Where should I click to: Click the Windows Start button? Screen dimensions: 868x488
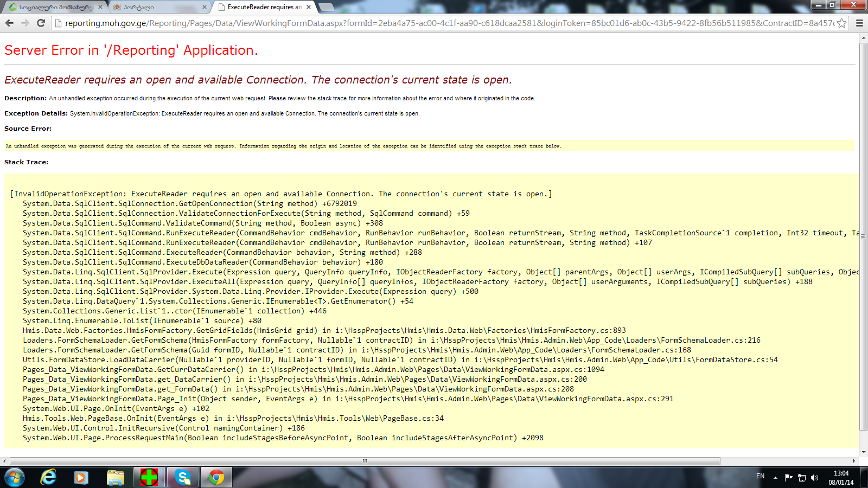[15, 477]
